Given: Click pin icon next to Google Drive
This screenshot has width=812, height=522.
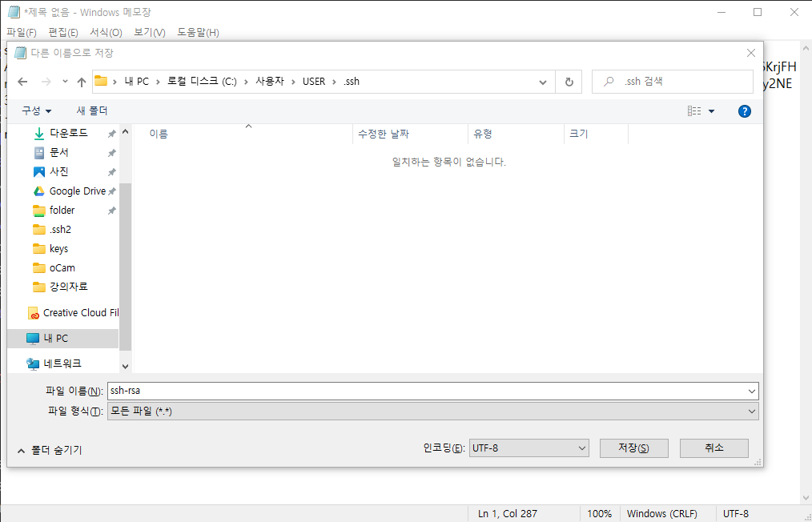Looking at the screenshot, I should 111,191.
